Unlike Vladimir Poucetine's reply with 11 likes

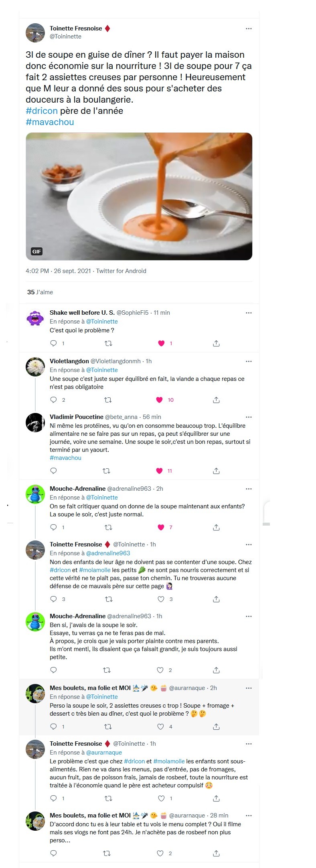coord(160,471)
